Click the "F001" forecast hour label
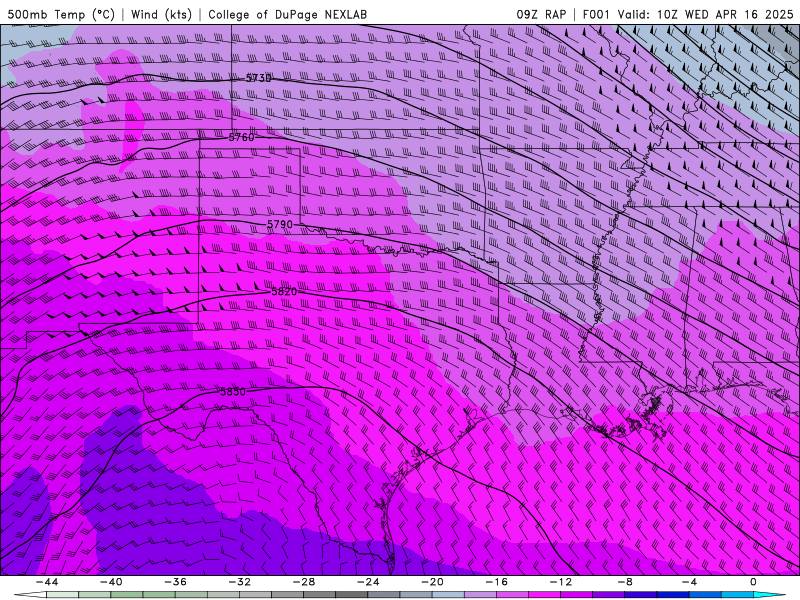Screen dimensions: 800x600 click(596, 15)
